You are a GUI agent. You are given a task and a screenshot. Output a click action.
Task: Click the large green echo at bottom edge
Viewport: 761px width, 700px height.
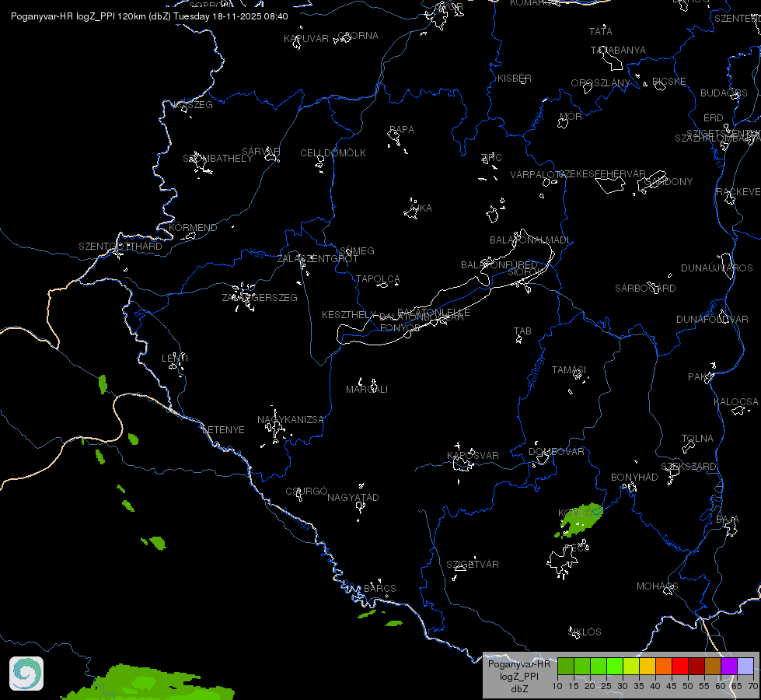coord(148,683)
